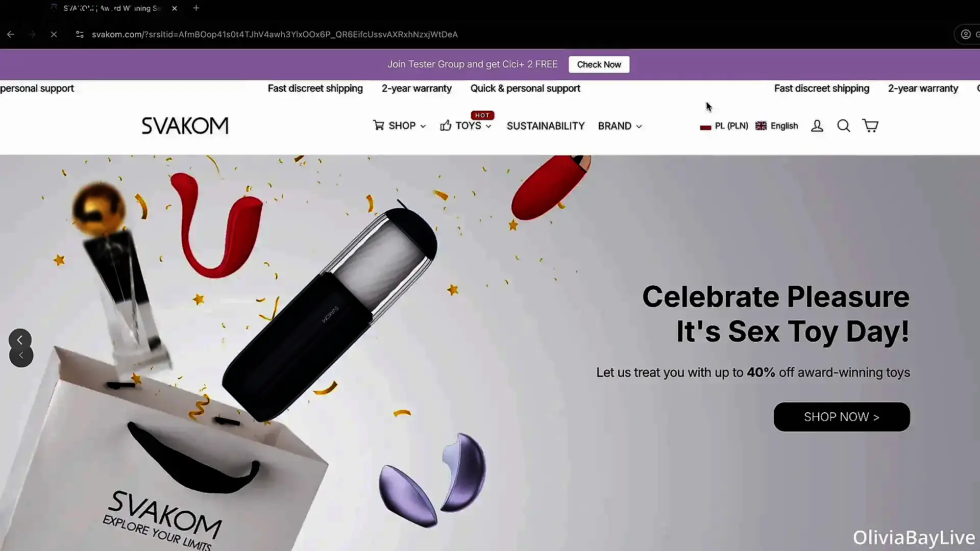
Task: Open the shopping cart icon
Action: 870,126
